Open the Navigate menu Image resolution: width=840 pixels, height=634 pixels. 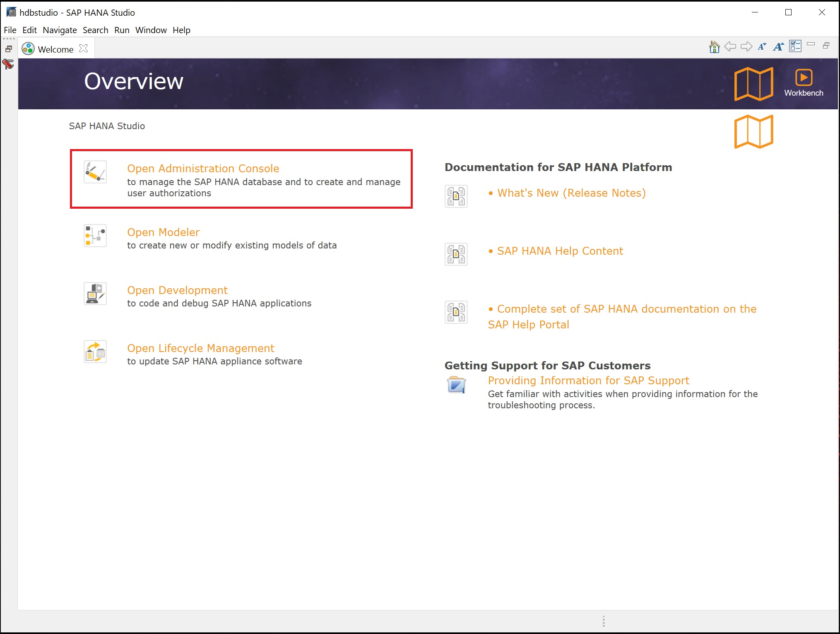coord(60,30)
